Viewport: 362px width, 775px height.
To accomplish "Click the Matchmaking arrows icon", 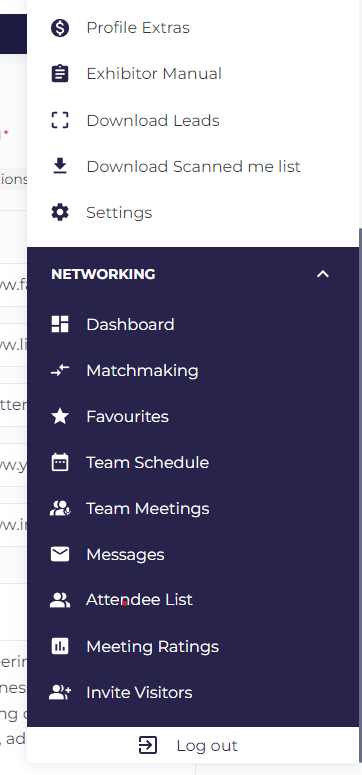I will [x=60, y=370].
